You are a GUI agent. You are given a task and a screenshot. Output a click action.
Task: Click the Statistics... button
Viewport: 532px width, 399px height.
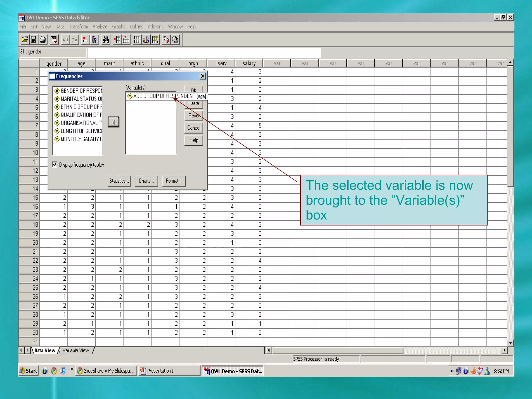pyautogui.click(x=119, y=181)
